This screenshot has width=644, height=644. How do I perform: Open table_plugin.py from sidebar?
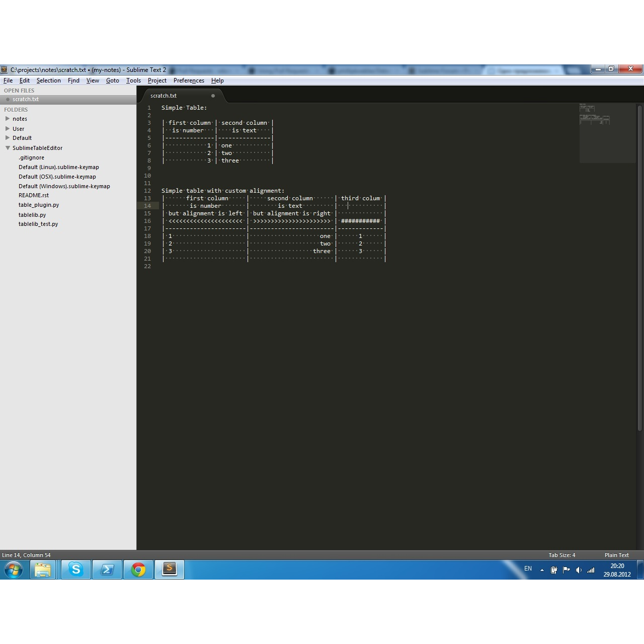(x=39, y=205)
